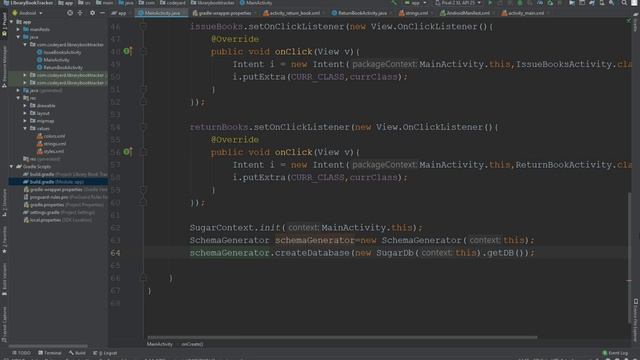This screenshot has width=640, height=360.
Task: Switch to the MainActivity.java editor tab
Action: pos(162,13)
